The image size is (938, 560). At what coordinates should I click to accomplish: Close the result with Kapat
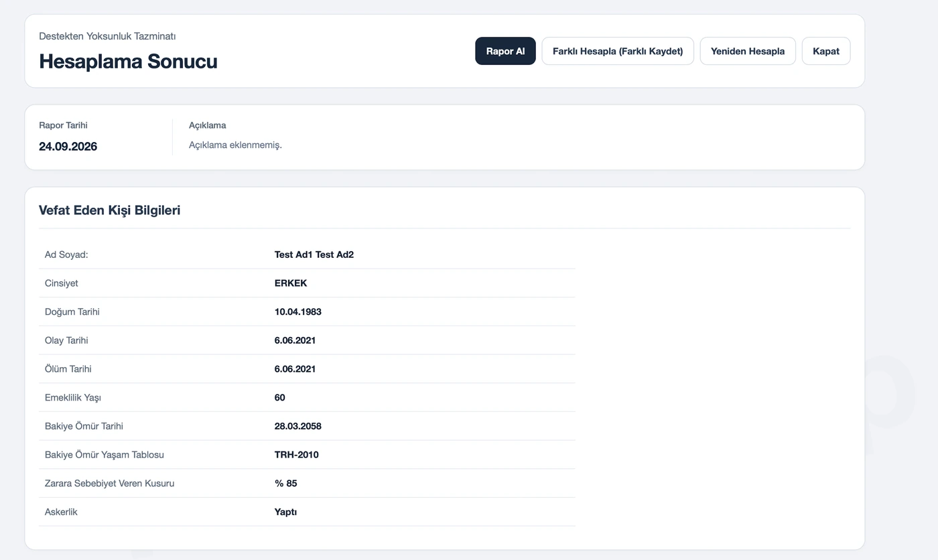pyautogui.click(x=826, y=51)
